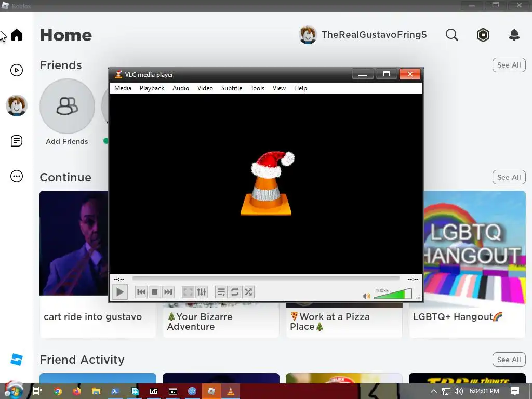Launch Chrome from the taskbar

58,391
